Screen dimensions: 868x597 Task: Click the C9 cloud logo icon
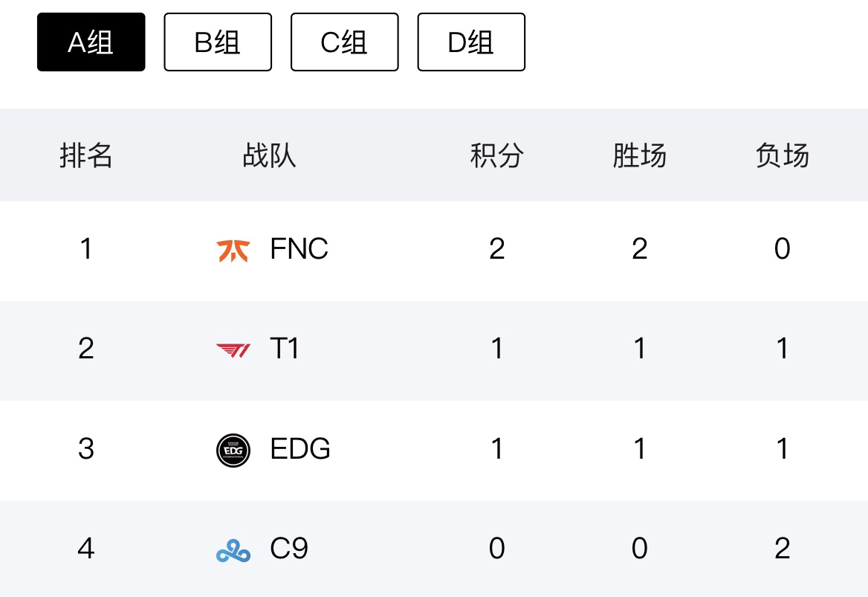point(233,550)
